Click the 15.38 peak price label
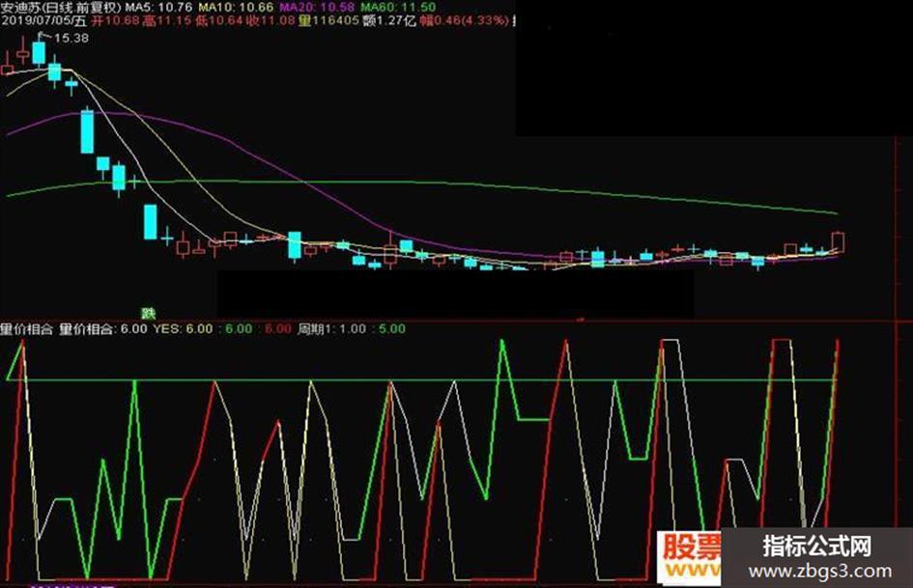The image size is (913, 588). (x=71, y=39)
